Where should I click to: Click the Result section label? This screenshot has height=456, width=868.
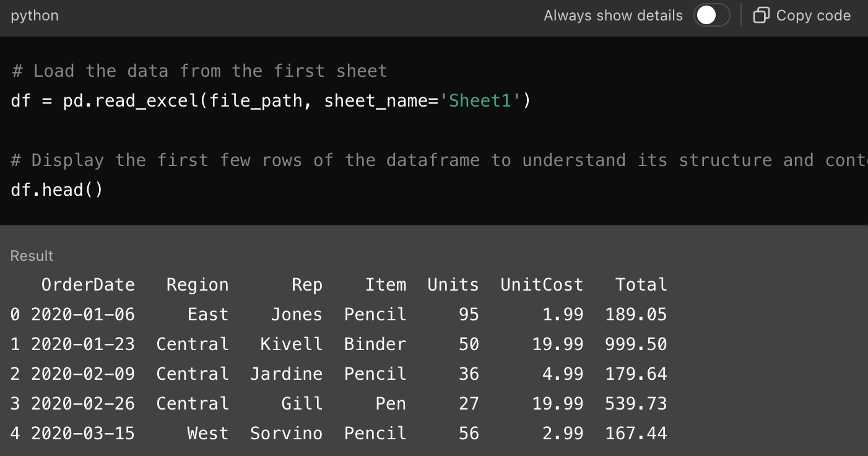32,256
